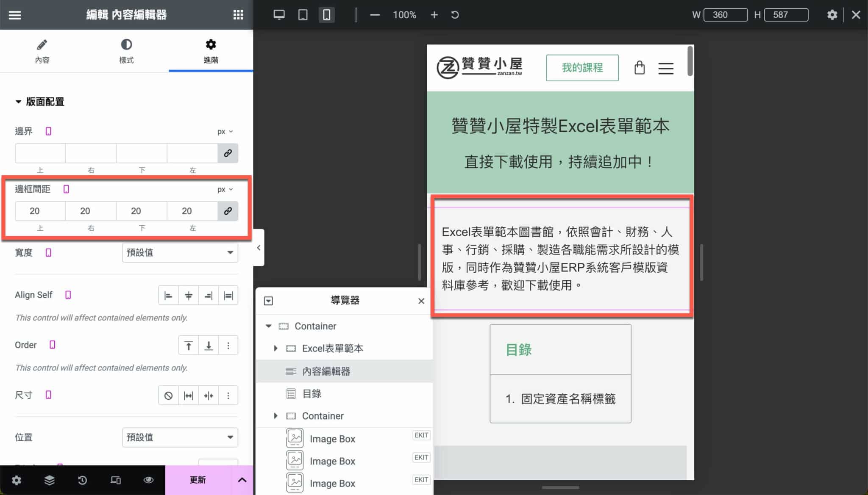Image resolution: width=868 pixels, height=495 pixels.
Task: Choose custom Order option
Action: [228, 346]
